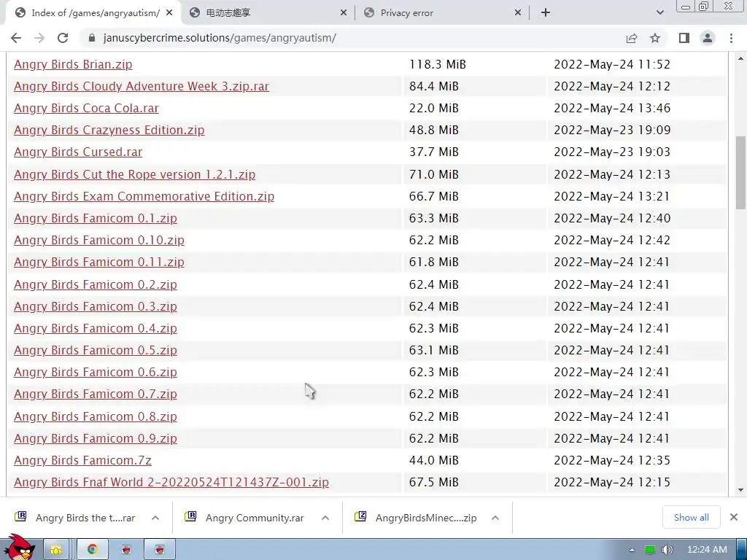This screenshot has width=747, height=560.
Task: Download Angry Birds Famicom.7z
Action: 82,460
